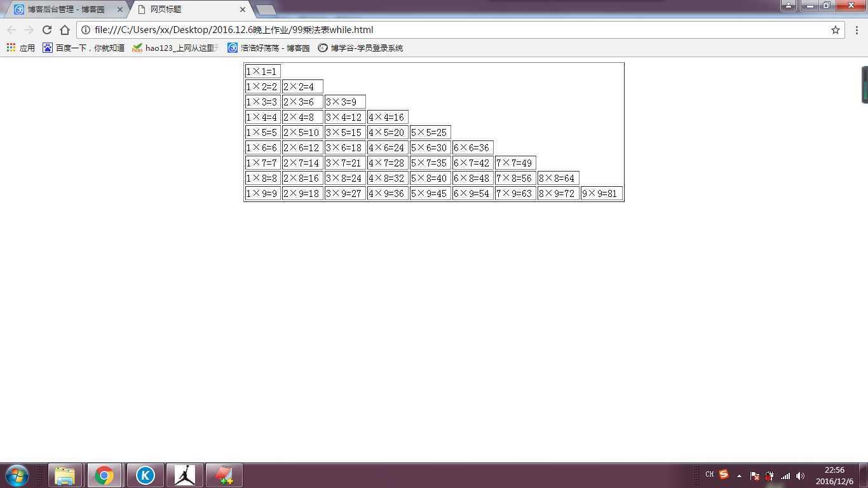Click the table cell 8×9=72
868x488 pixels.
point(558,193)
